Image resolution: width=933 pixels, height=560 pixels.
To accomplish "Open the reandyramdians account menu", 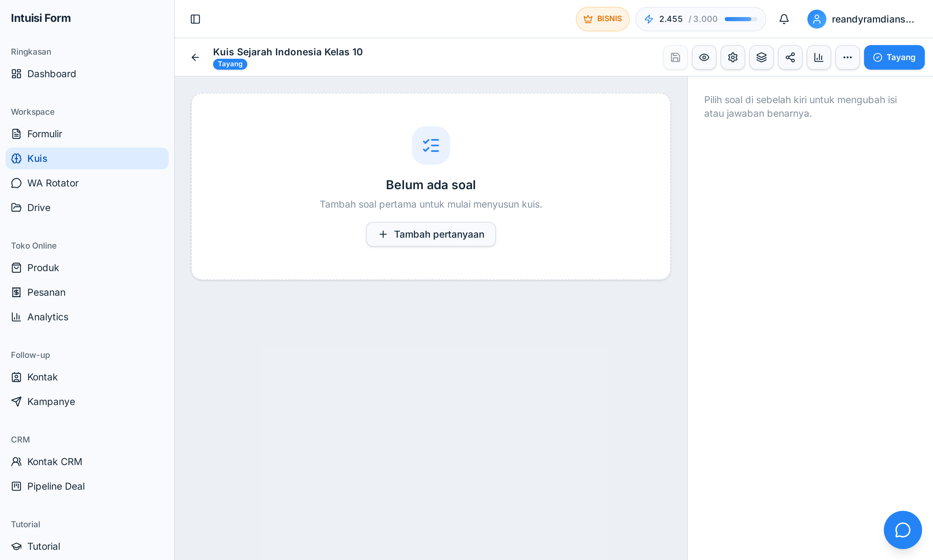I will pyautogui.click(x=862, y=19).
